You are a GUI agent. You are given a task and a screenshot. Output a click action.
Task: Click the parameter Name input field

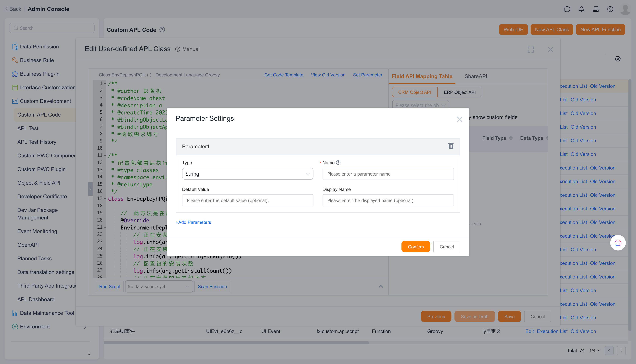click(388, 174)
